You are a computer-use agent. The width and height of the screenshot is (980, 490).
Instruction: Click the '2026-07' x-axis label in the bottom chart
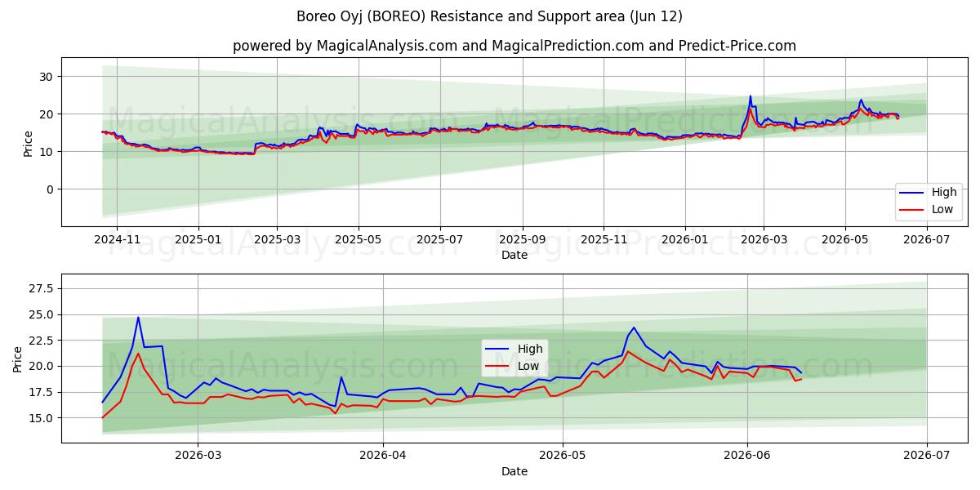927,456
